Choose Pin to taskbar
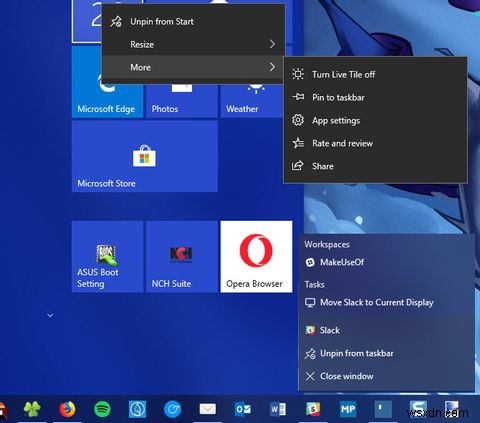 pos(375,97)
